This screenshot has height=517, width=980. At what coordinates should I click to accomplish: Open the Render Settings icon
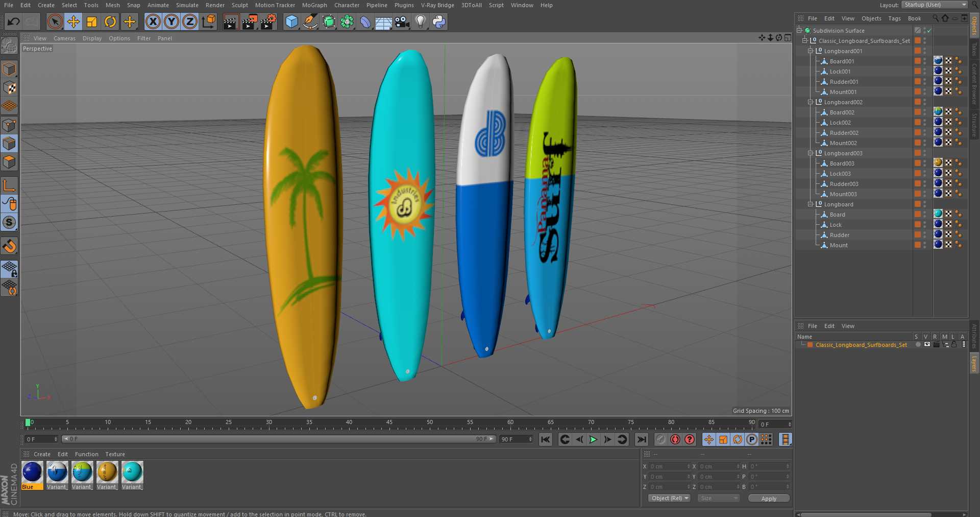tap(268, 21)
